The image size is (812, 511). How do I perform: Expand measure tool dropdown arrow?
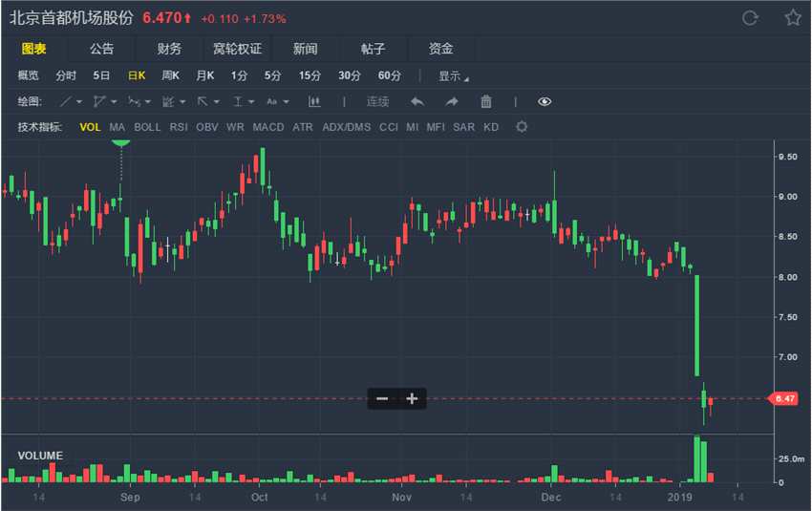251,102
